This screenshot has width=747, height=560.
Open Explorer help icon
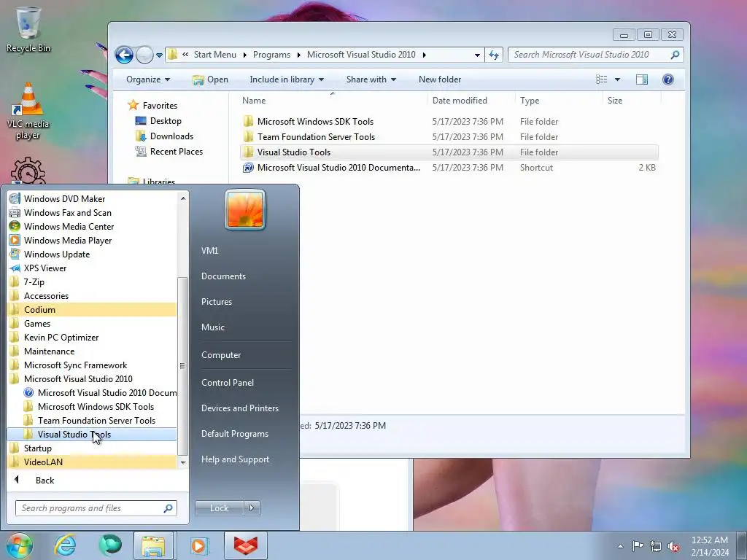point(668,79)
